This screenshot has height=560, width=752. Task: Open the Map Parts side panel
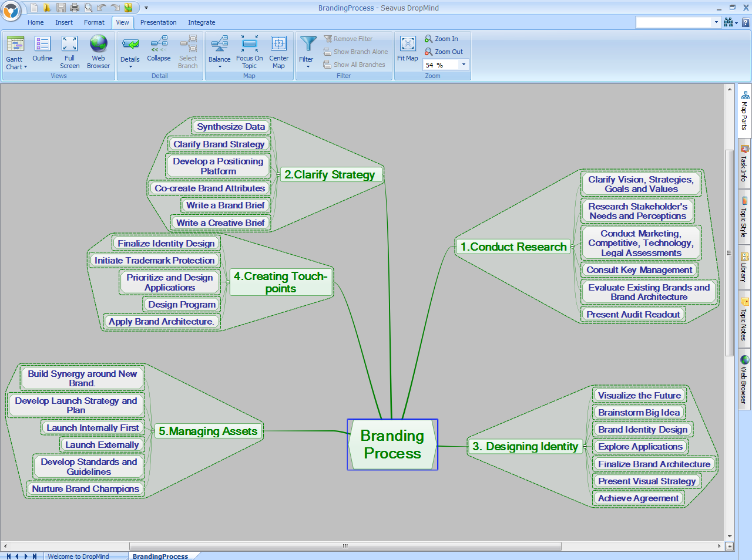[x=744, y=112]
